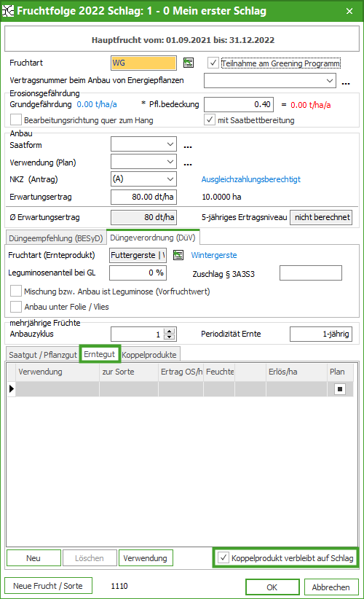Open crop lookup icon beside Fruchtart WG
Screen dimensions: 364x599
(189, 63)
